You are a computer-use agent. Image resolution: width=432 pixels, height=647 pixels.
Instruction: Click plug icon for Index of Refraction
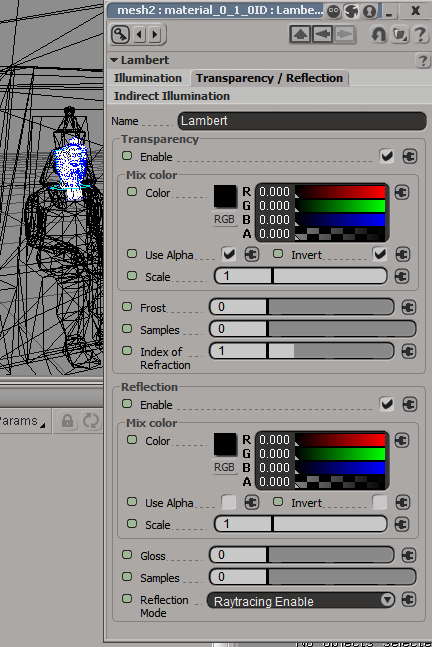click(408, 351)
